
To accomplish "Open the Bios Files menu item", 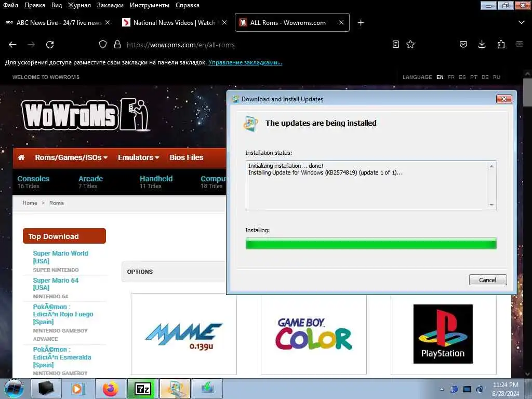I will tap(187, 157).
